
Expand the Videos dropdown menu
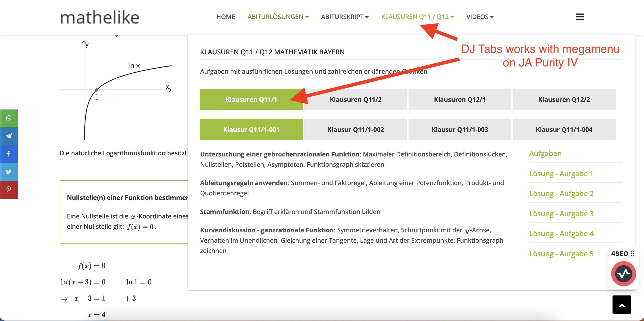479,17
